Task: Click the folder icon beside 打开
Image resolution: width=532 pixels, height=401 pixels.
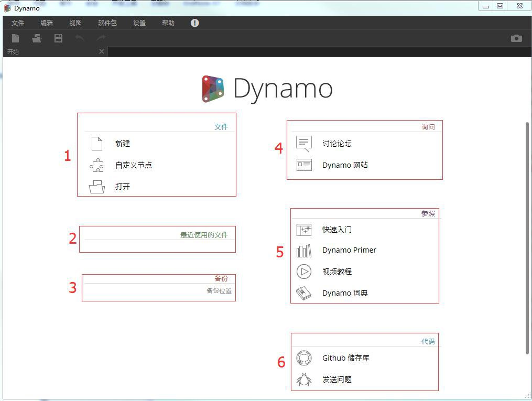Action: click(96, 187)
